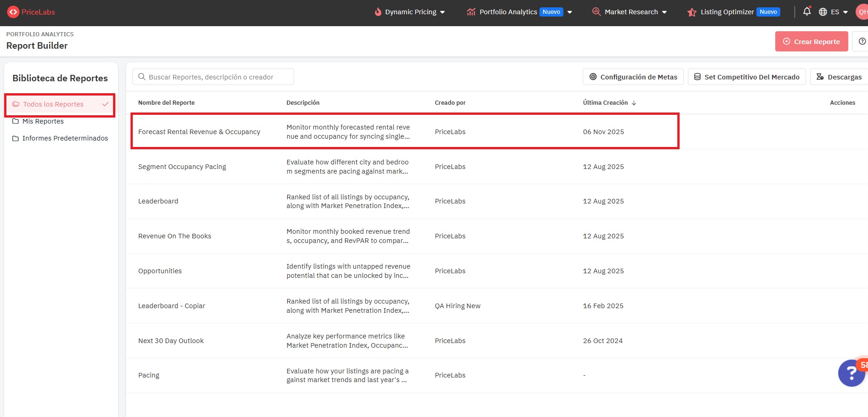Click the Buscar Reportes search field
Viewport: 868px width, 417px height.
pos(213,77)
